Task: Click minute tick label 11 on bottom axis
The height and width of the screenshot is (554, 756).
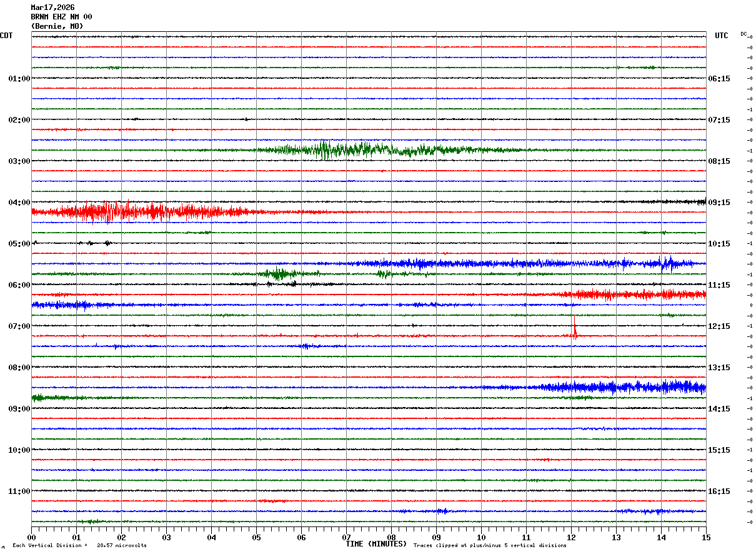Action: click(x=526, y=537)
